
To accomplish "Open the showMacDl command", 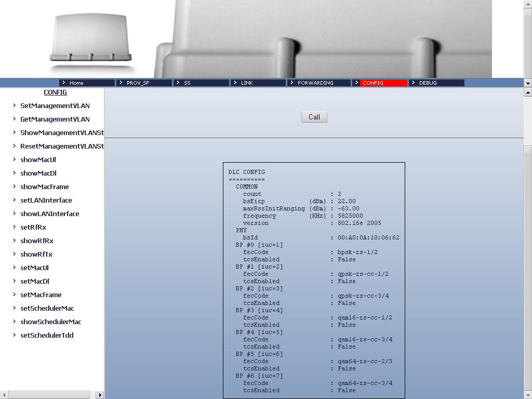I will pyautogui.click(x=38, y=174).
